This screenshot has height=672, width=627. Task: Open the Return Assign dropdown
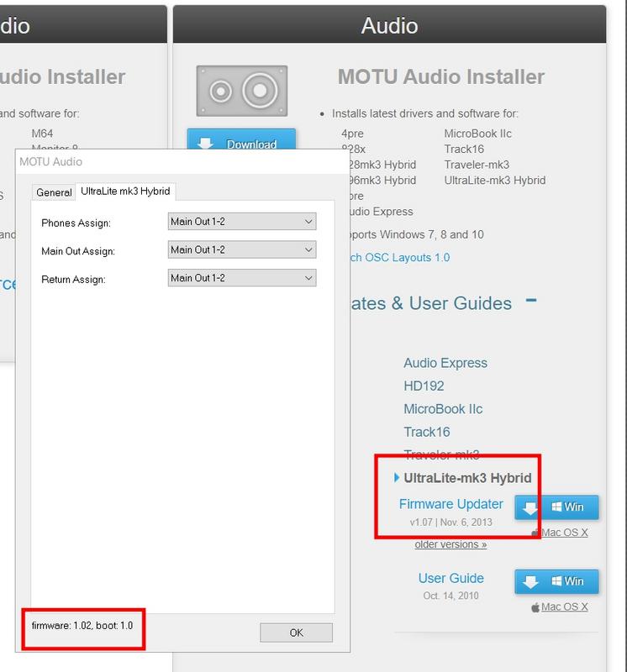[x=242, y=278]
